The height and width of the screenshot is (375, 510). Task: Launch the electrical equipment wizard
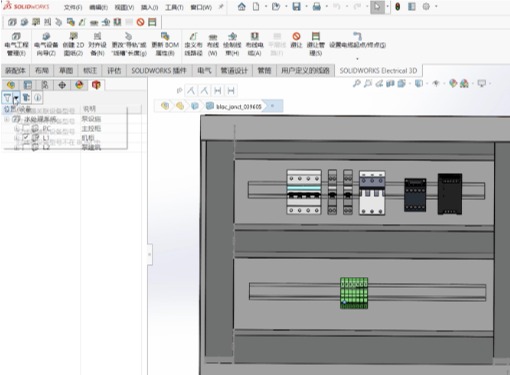pos(46,44)
